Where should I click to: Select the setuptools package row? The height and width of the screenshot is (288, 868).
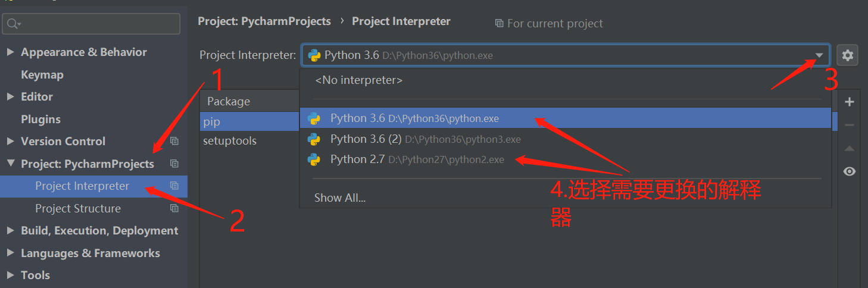point(230,141)
